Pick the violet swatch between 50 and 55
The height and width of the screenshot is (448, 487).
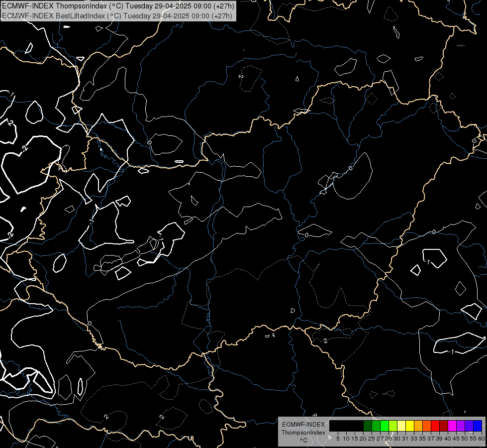(x=469, y=426)
